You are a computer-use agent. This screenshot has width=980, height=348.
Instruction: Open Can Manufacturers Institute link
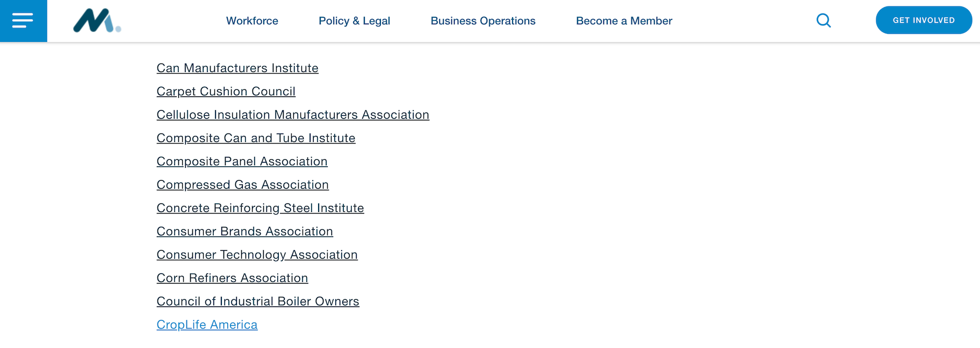237,68
